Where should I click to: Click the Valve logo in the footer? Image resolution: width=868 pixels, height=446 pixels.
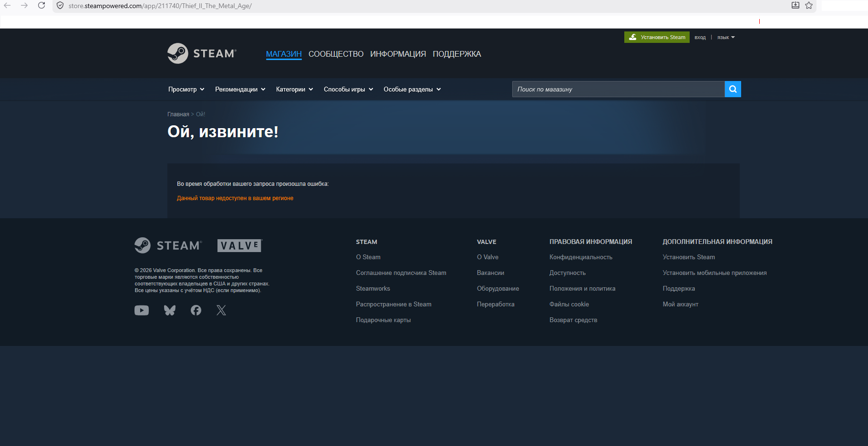240,245
